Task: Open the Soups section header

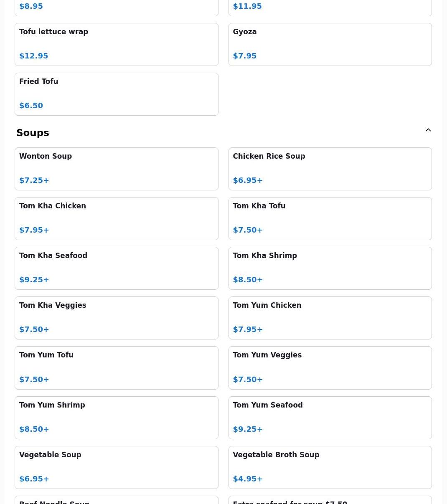Action: click(33, 133)
